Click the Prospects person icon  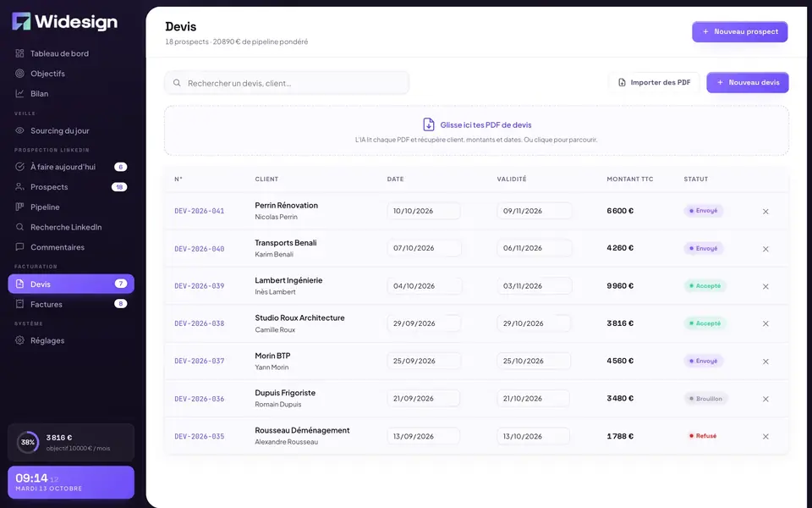click(x=19, y=186)
